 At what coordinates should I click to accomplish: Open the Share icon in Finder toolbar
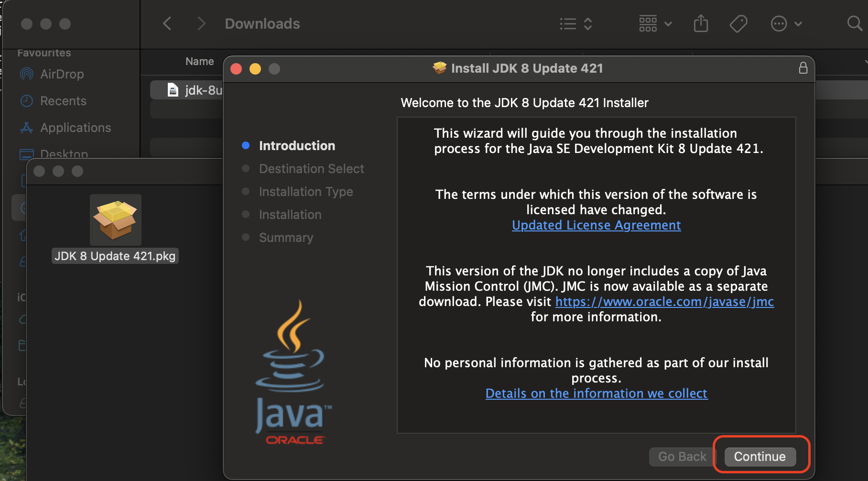point(701,23)
